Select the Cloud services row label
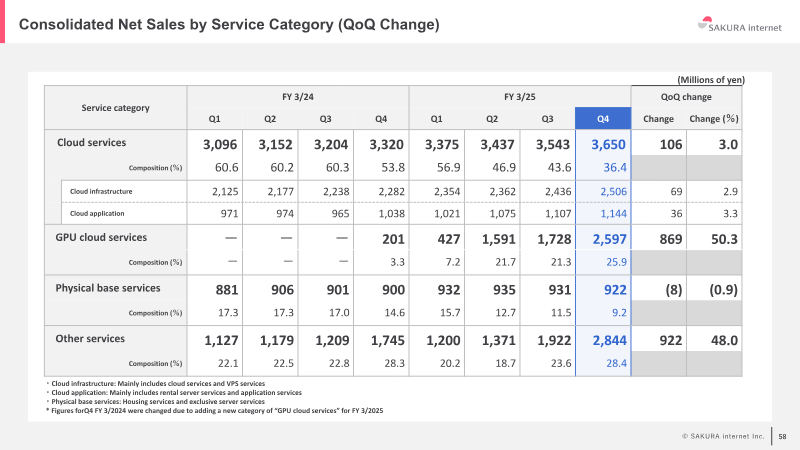This screenshot has width=800, height=450. click(91, 142)
